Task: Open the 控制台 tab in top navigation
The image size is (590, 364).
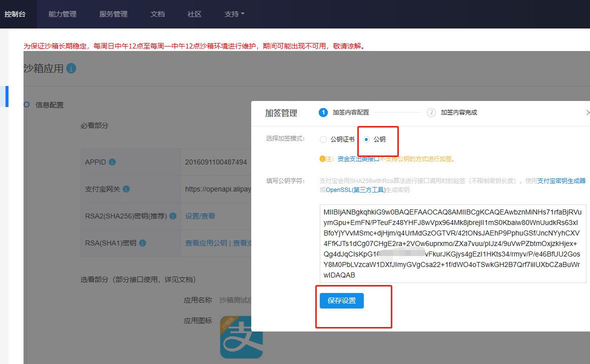Action: 15,14
